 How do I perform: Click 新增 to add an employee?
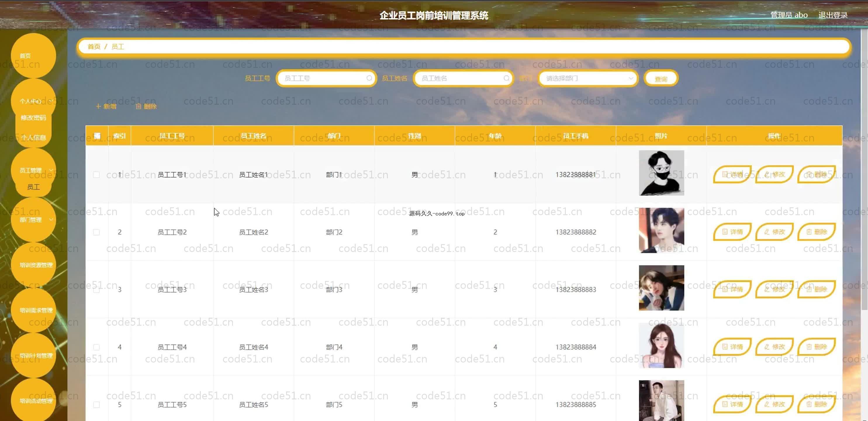(x=106, y=106)
